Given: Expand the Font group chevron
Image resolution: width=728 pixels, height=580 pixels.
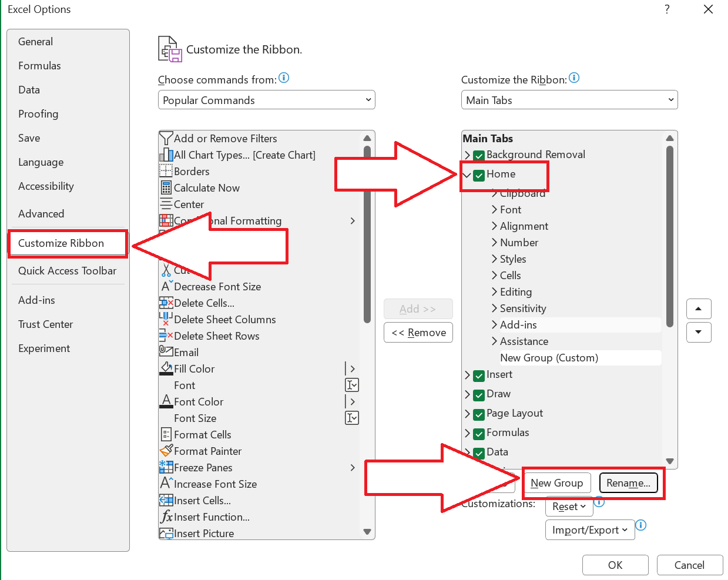Looking at the screenshot, I should [495, 210].
